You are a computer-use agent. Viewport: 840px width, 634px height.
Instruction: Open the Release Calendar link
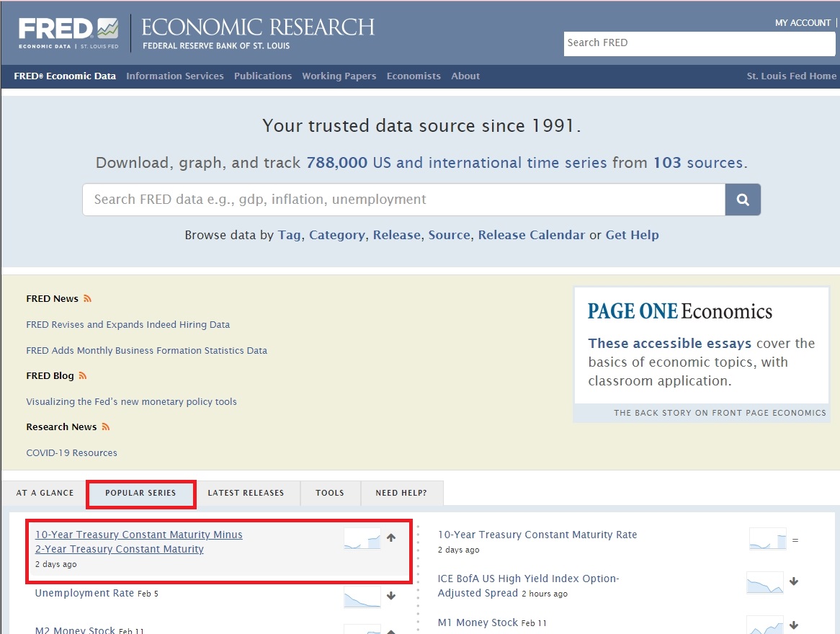click(x=532, y=236)
